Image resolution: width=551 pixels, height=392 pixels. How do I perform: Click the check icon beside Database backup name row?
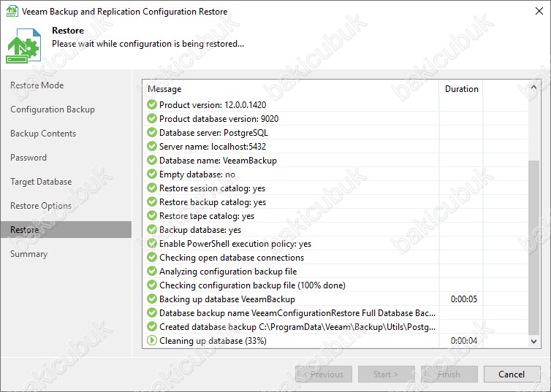pos(152,312)
